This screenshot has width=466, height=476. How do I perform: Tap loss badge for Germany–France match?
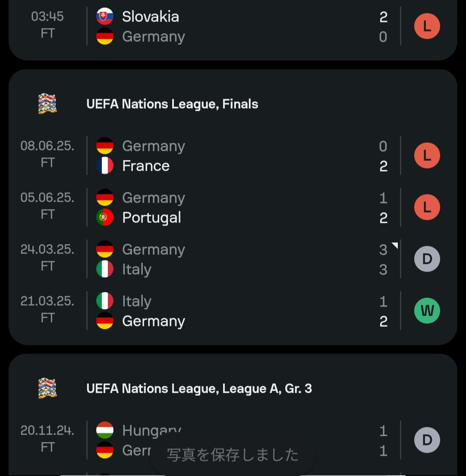point(427,156)
